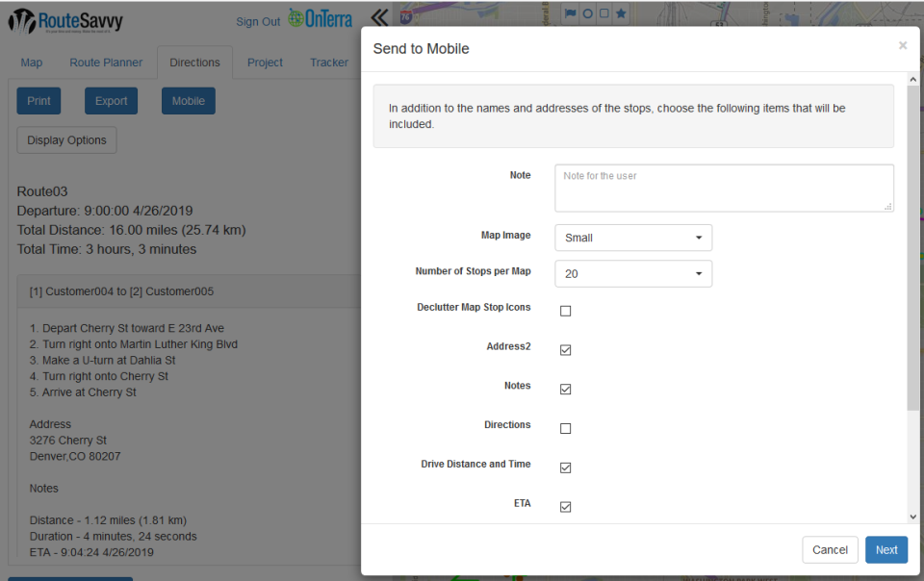Disable the ETA checkbox
This screenshot has height=581, width=924.
click(565, 504)
